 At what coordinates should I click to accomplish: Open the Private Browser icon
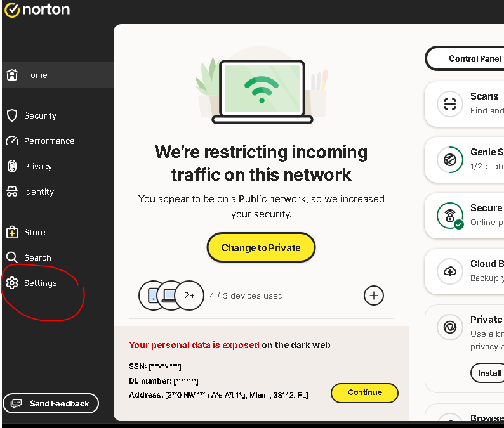click(x=450, y=327)
